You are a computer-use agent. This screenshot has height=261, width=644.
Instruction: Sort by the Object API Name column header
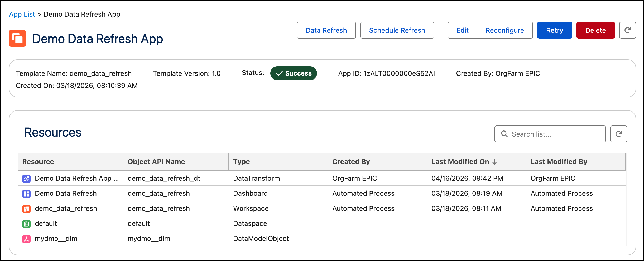click(176, 162)
